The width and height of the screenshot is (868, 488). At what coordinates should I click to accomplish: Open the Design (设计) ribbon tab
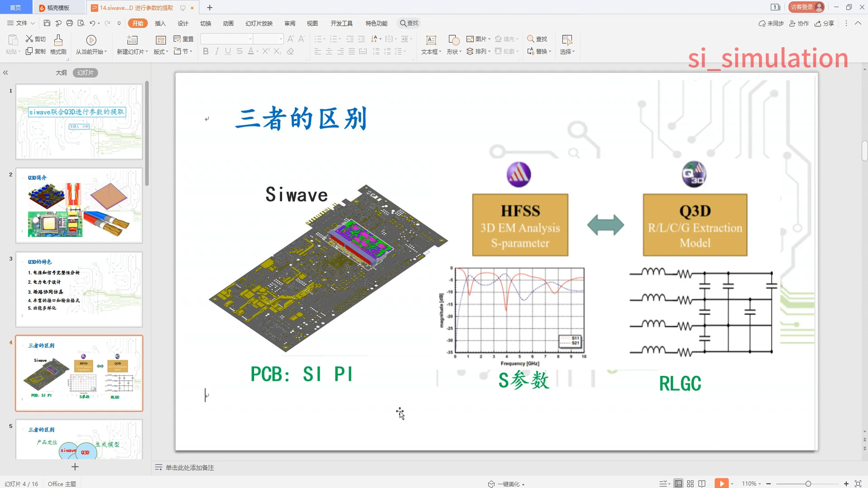(183, 23)
